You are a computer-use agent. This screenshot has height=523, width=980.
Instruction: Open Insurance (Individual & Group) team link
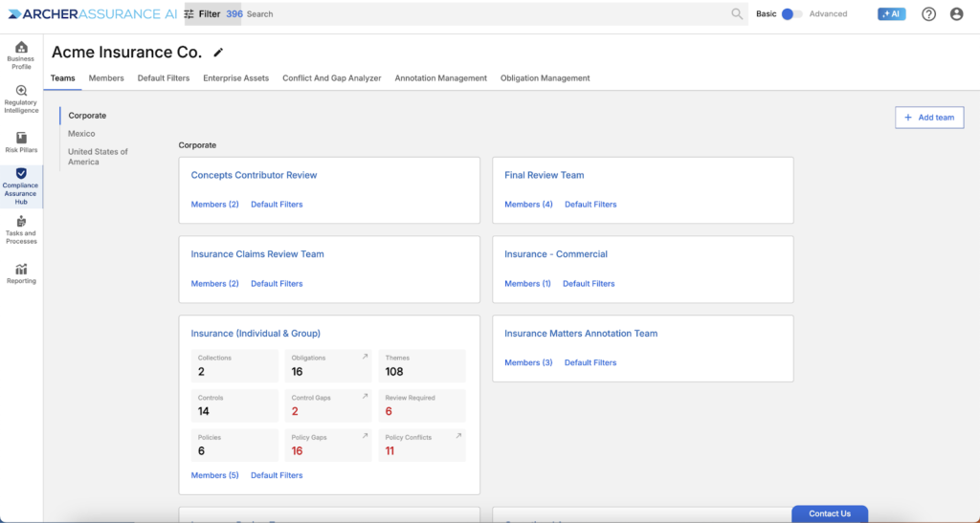tap(256, 334)
